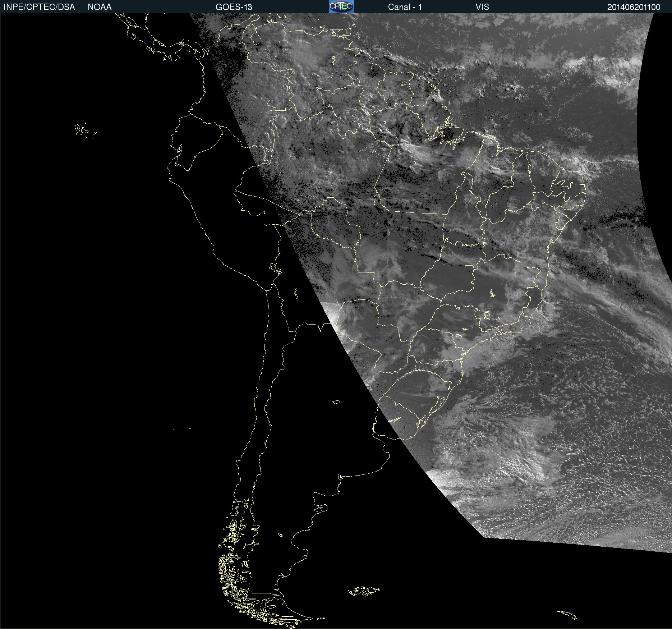
Task: Click the VIS label in the header
Action: click(x=482, y=7)
